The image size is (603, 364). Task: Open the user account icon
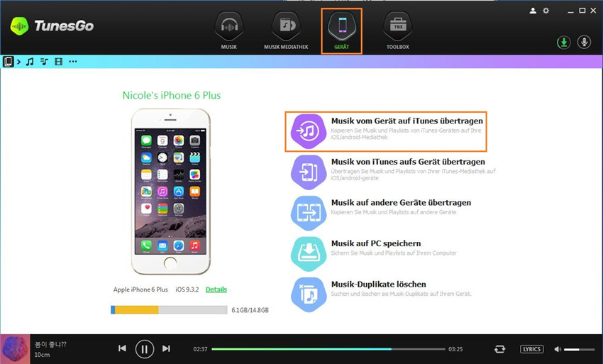click(533, 11)
